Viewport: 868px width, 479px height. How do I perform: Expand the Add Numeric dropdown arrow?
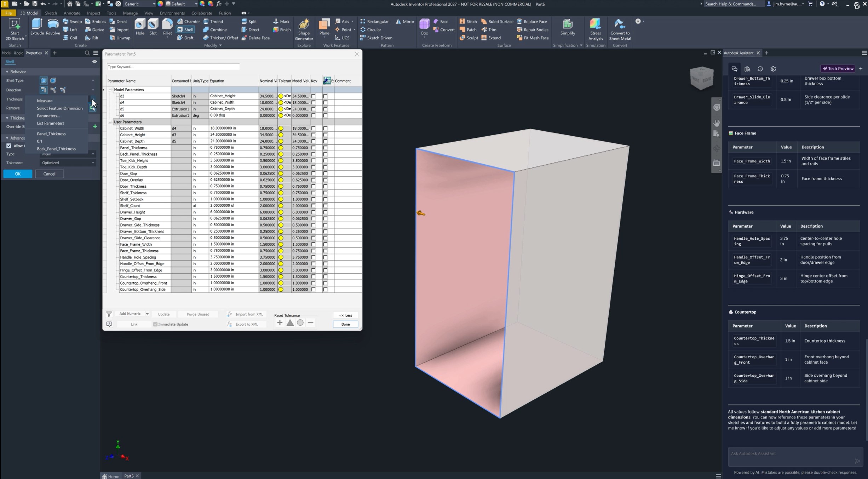[x=147, y=314]
